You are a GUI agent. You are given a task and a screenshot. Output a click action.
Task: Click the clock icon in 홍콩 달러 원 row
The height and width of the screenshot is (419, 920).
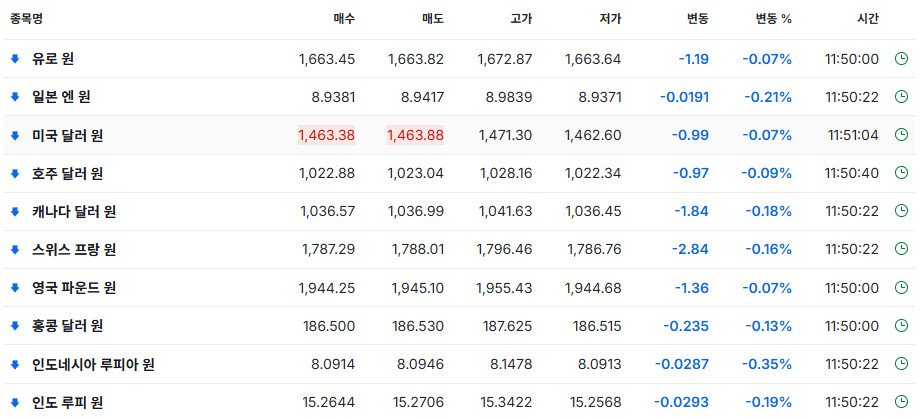[x=901, y=326]
